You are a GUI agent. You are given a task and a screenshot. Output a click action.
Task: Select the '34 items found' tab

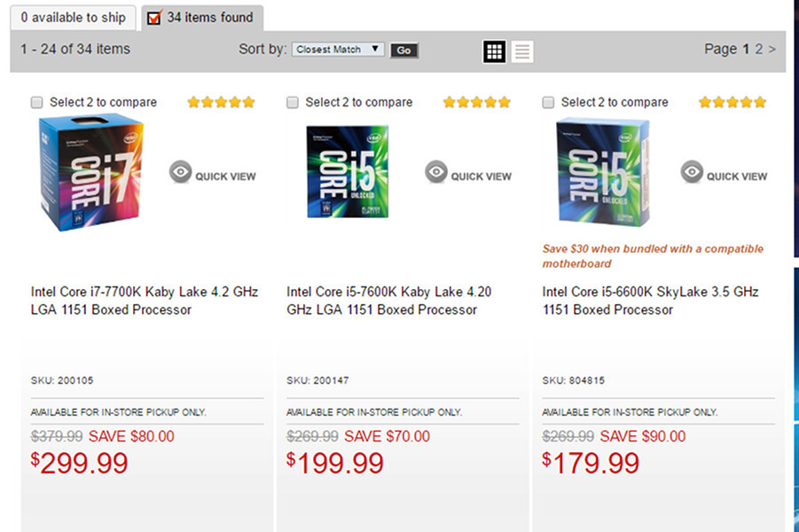click(x=200, y=17)
